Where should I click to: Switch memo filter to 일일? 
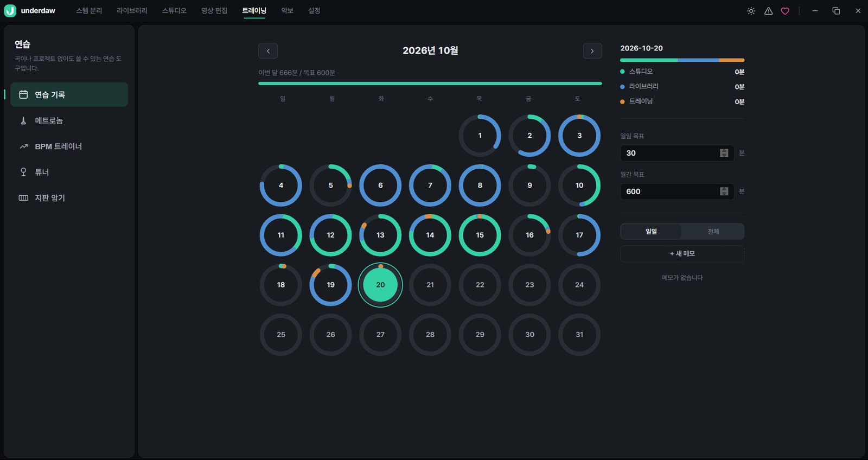click(651, 232)
